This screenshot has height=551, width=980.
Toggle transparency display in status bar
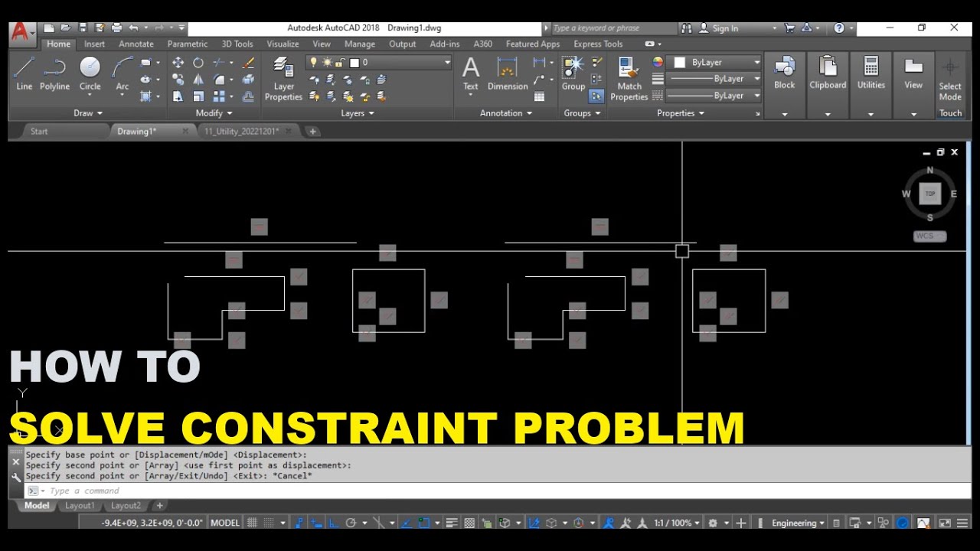click(469, 523)
